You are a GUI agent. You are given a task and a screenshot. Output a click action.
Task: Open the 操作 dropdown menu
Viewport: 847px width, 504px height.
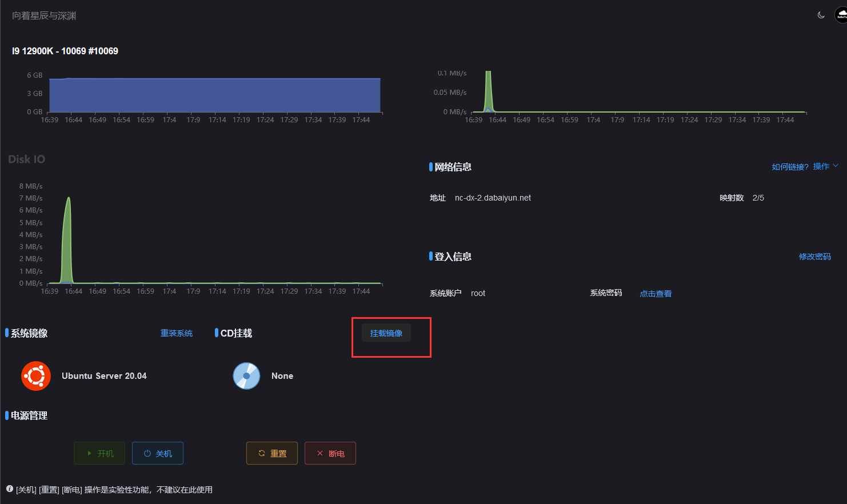click(x=826, y=166)
